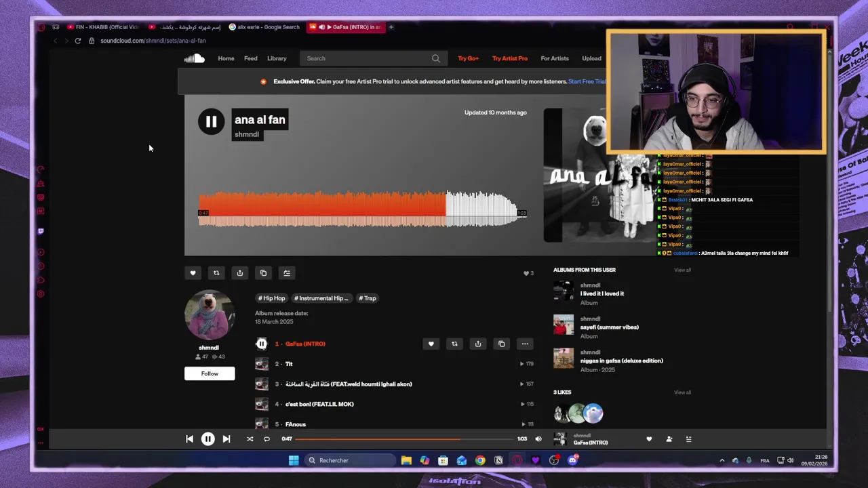Open the shmndl name under the playlist title
The image size is (868, 488).
(x=247, y=135)
